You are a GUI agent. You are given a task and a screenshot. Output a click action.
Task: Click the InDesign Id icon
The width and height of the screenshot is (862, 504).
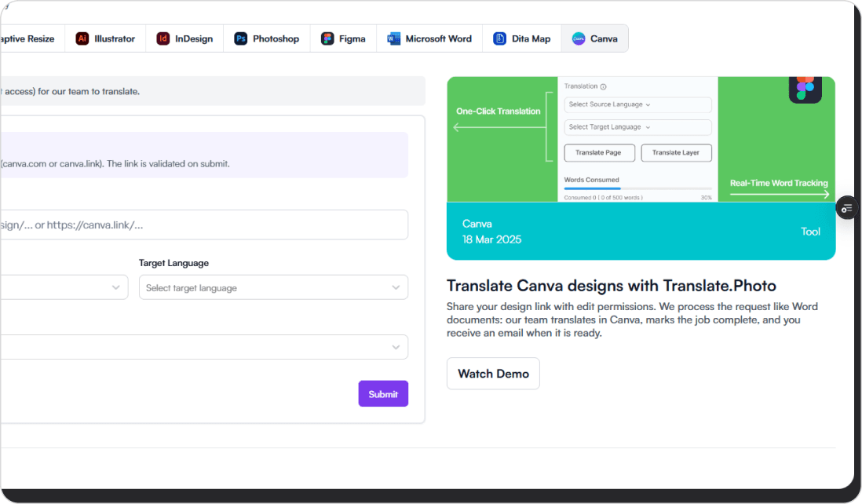tap(163, 38)
